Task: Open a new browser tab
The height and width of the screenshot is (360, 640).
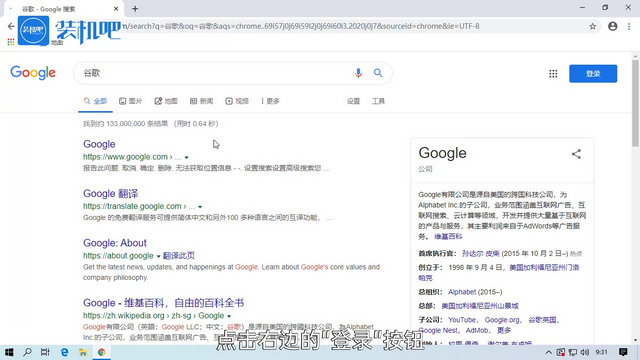Action: [135, 9]
